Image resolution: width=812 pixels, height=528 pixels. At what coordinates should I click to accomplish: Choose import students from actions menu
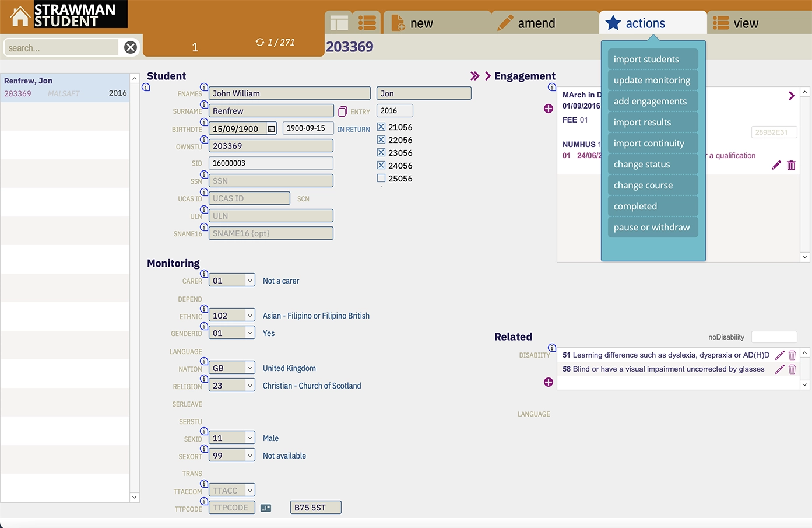coord(653,59)
